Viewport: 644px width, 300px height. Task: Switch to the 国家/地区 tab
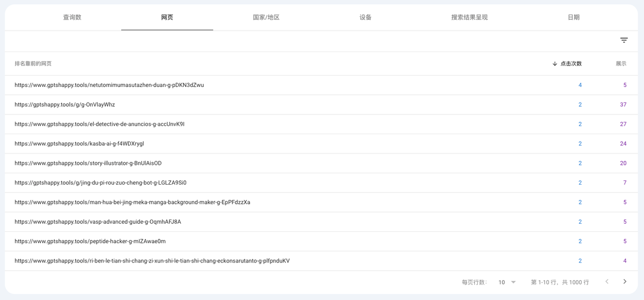[x=266, y=17]
